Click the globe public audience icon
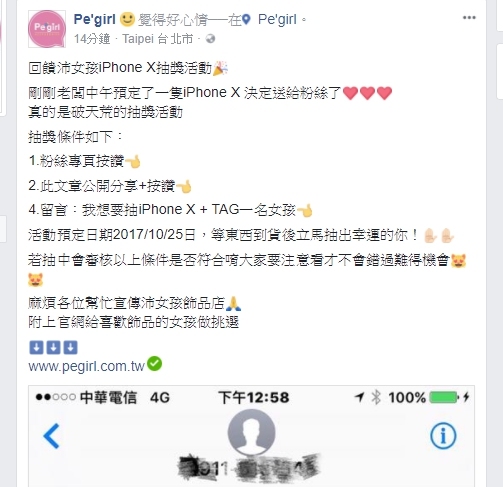 (x=210, y=39)
